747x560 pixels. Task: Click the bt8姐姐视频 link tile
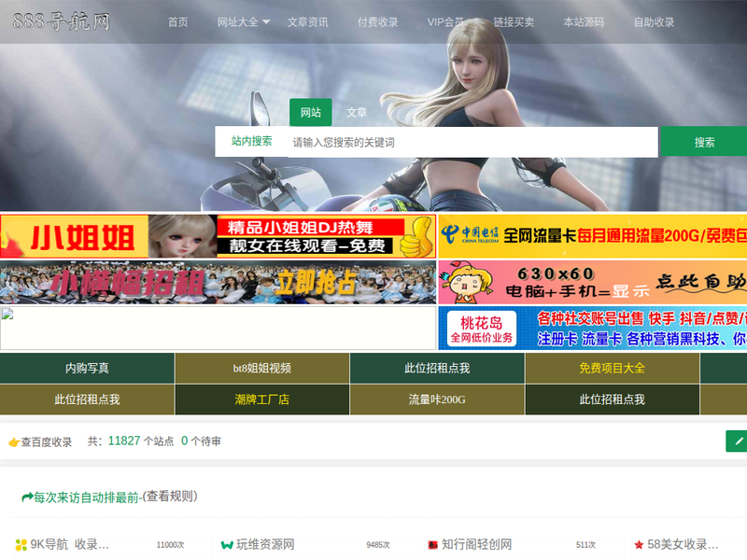[x=262, y=368]
